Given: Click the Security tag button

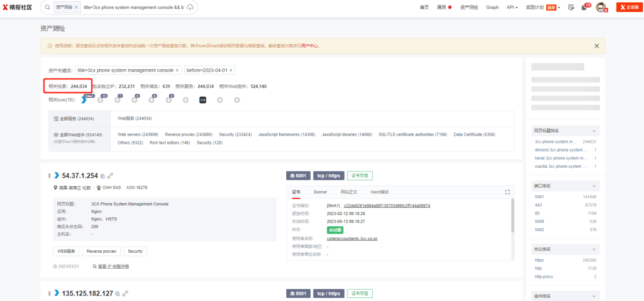Looking at the screenshot, I should [x=135, y=251].
